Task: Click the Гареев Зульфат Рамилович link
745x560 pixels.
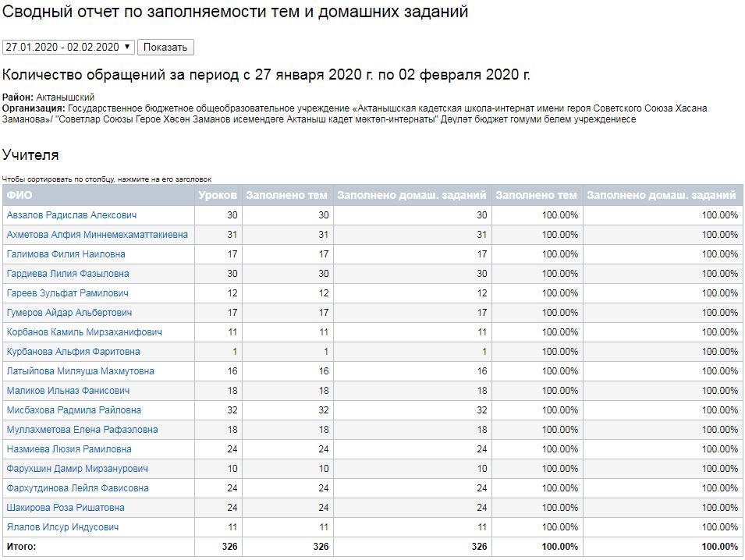Action: (x=68, y=293)
